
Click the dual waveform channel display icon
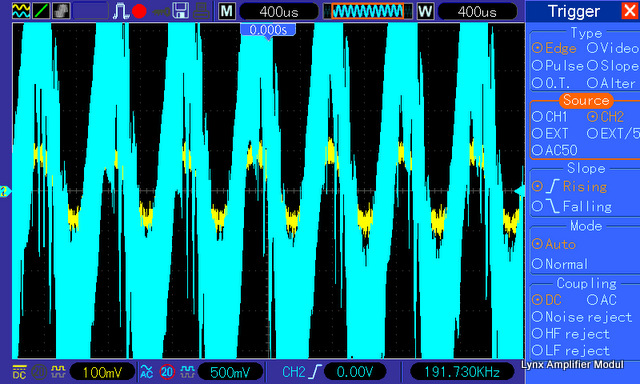coord(21,11)
